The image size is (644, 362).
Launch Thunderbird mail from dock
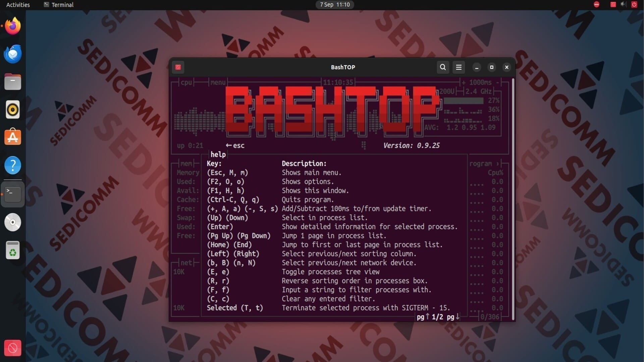coord(13,54)
